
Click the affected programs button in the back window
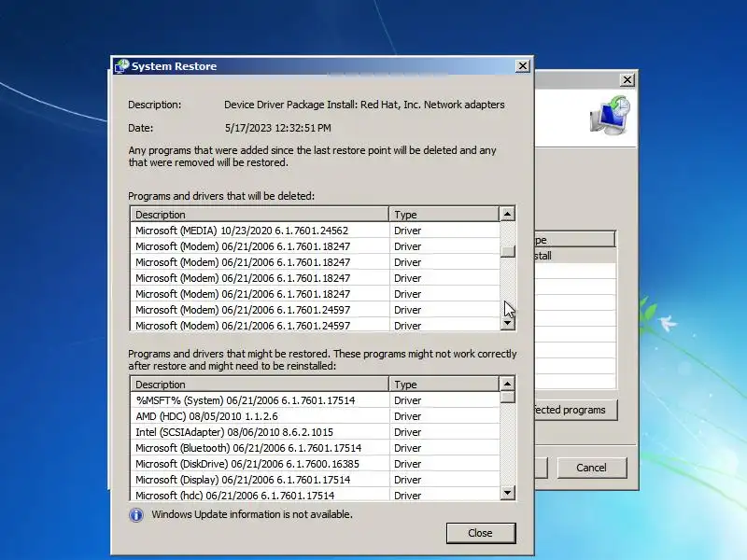click(576, 410)
